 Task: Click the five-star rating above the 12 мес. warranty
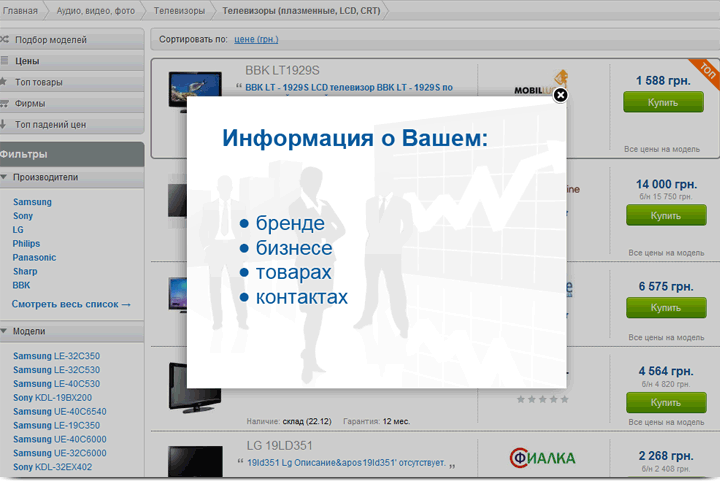(542, 399)
